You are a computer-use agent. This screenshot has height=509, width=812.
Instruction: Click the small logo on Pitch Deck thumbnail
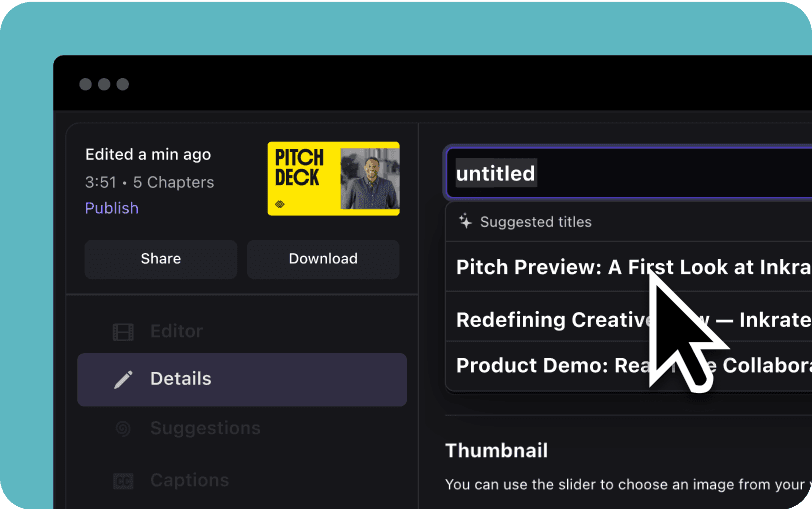pos(282,203)
